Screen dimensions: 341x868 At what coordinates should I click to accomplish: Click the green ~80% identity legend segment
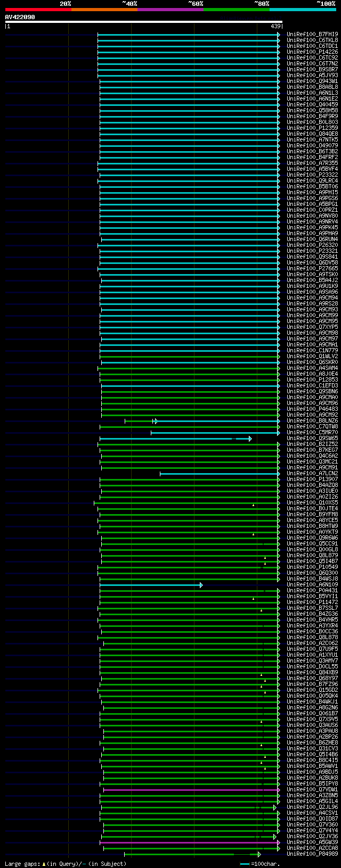(236, 10)
